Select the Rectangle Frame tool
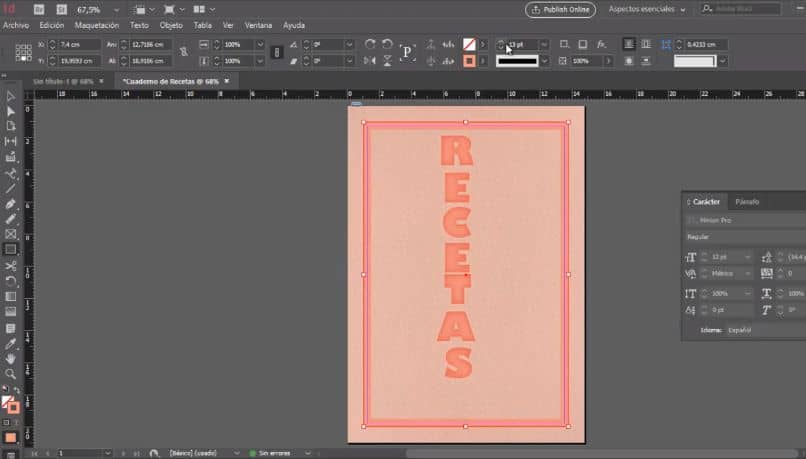 (x=11, y=234)
